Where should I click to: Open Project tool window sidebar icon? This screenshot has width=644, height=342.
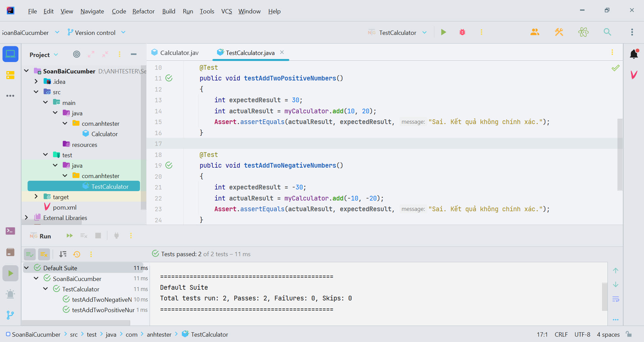10,54
